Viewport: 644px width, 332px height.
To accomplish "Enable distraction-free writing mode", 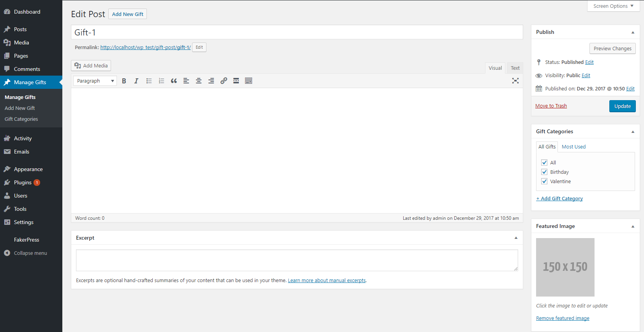I will click(515, 81).
